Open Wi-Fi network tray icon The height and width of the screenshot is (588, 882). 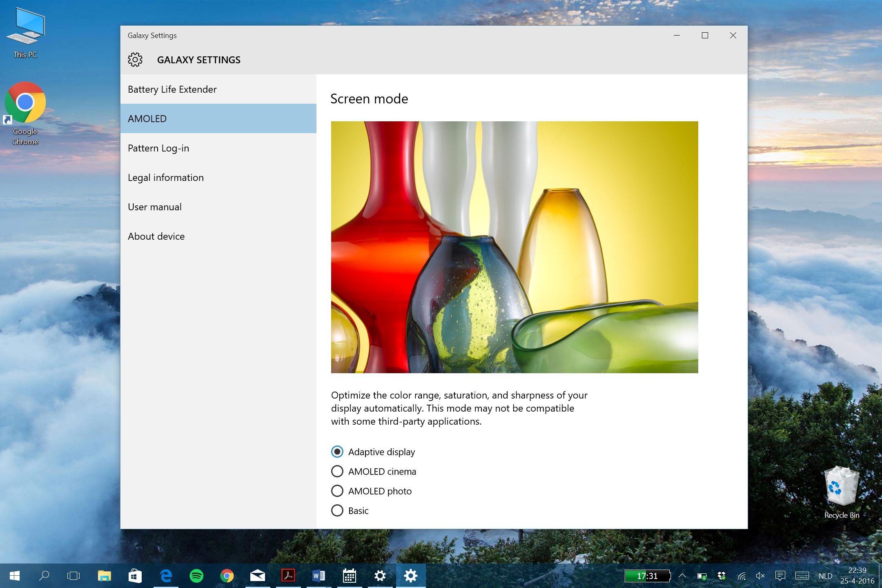(x=742, y=576)
